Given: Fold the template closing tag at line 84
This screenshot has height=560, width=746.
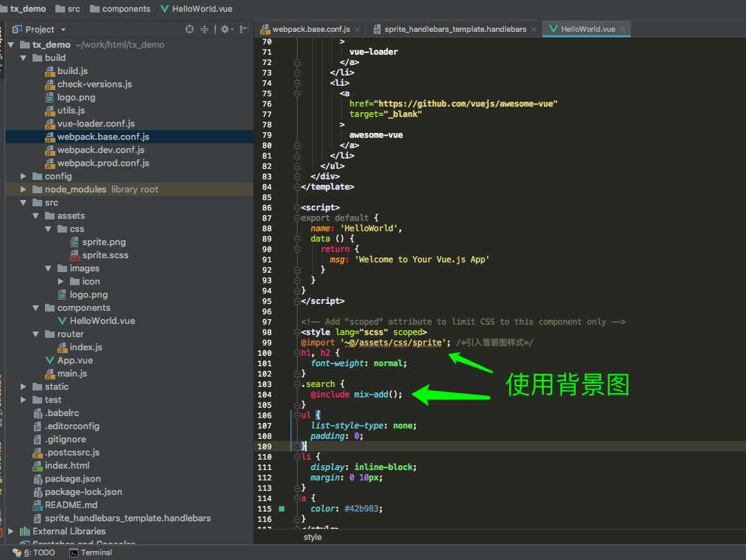Looking at the screenshot, I should [x=297, y=187].
